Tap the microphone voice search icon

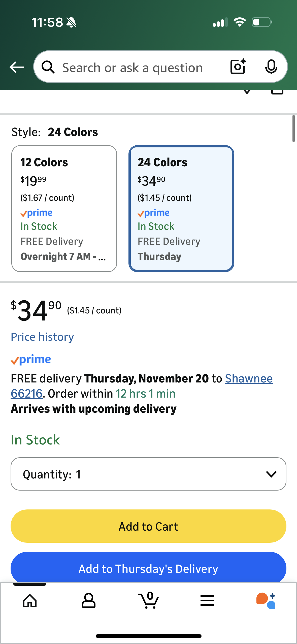(x=271, y=67)
